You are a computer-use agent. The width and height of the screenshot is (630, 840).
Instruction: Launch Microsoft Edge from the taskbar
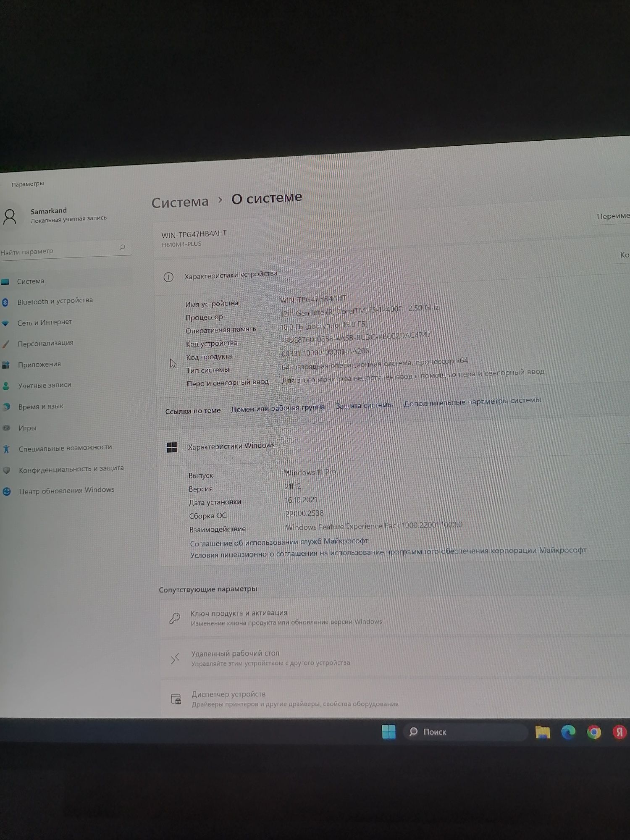568,732
